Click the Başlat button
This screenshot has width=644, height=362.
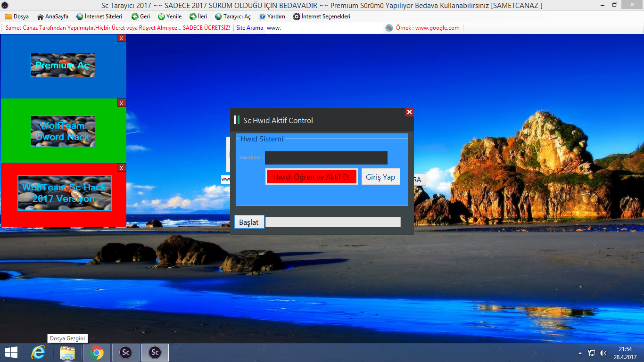(x=249, y=222)
